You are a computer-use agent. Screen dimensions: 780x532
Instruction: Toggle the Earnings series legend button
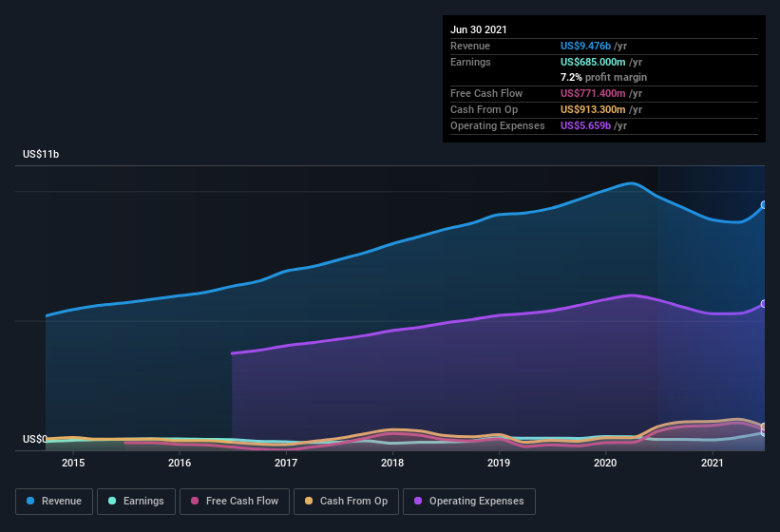point(136,502)
